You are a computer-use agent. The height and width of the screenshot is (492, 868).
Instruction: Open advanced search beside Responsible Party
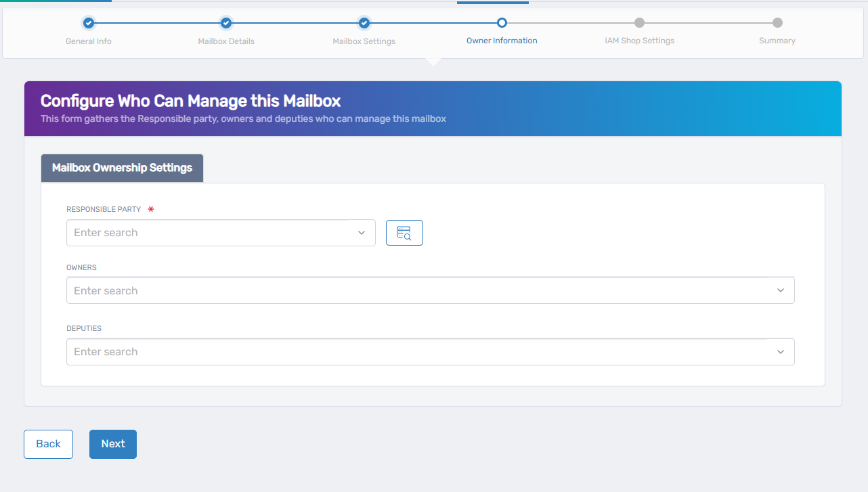coord(404,233)
